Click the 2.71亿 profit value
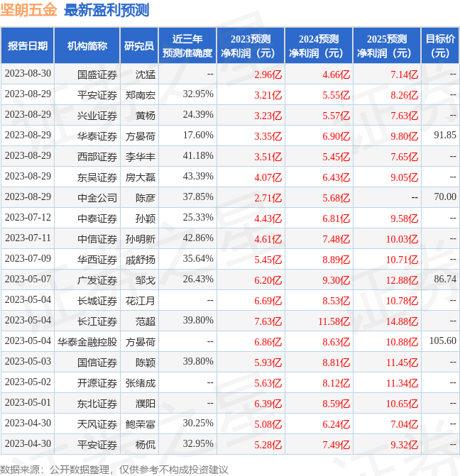This screenshot has width=460, height=476. pos(268,198)
